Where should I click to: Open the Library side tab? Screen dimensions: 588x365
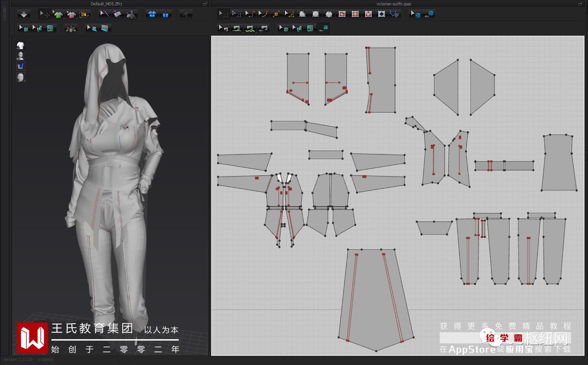[5, 14]
